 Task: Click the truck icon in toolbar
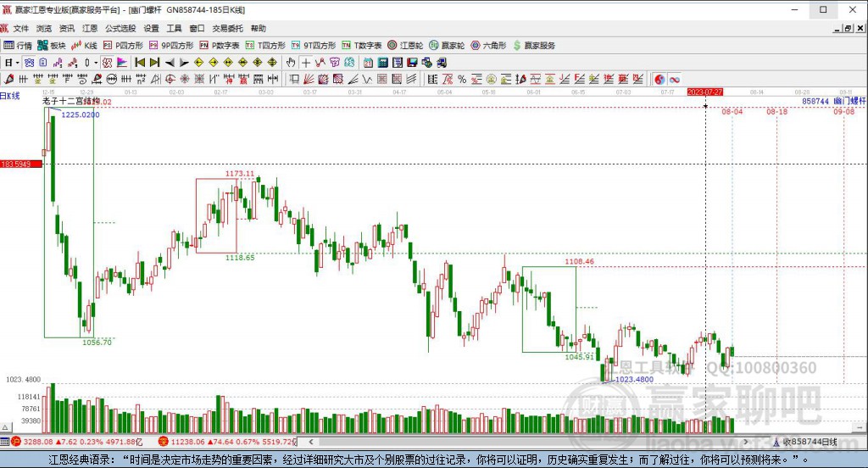pos(442,63)
